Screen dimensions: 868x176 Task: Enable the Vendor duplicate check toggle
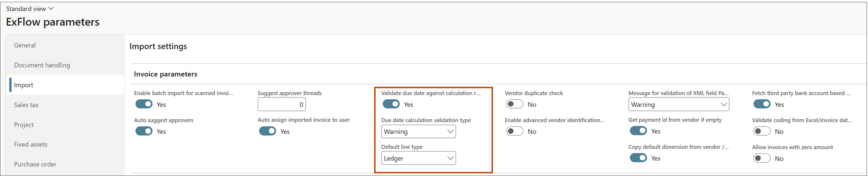coord(515,104)
